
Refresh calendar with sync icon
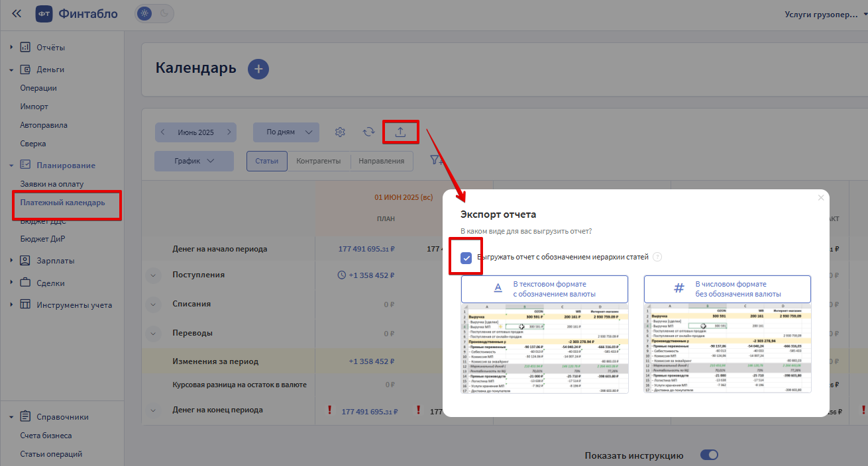click(x=369, y=132)
